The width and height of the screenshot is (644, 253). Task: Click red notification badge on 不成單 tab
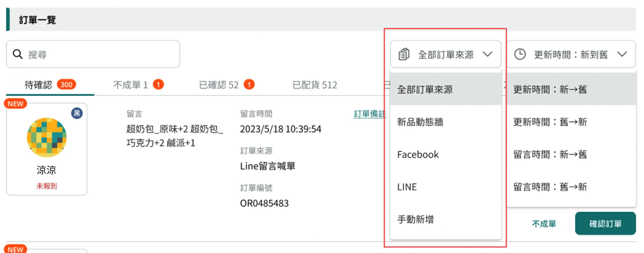(x=158, y=85)
